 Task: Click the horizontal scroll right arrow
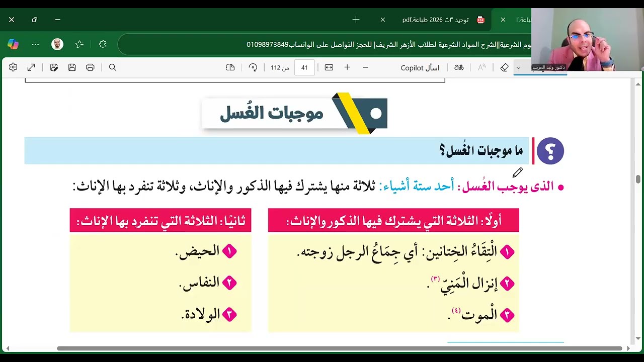click(x=628, y=348)
